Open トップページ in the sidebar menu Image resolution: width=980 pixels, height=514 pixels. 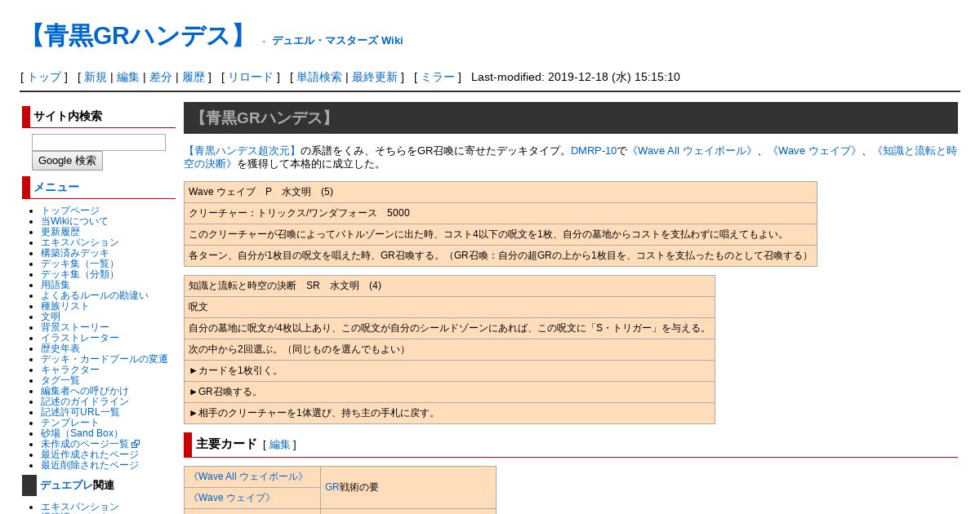[x=70, y=210]
